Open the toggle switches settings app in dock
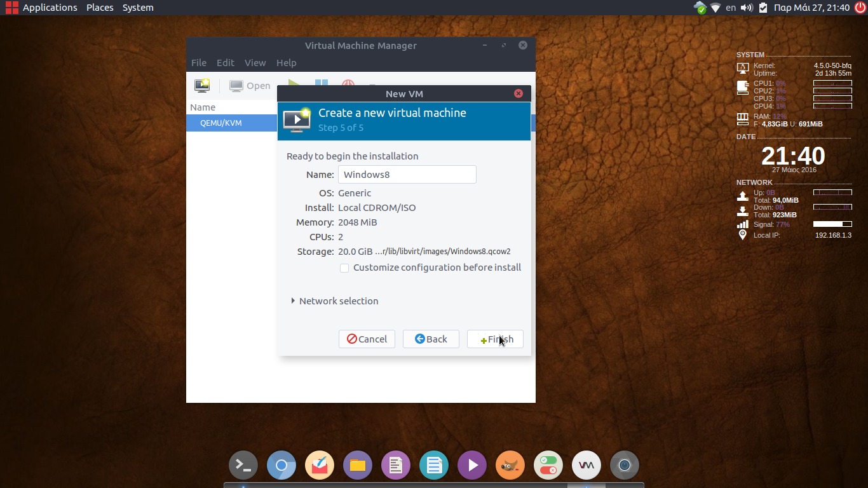This screenshot has width=868, height=488. (548, 466)
